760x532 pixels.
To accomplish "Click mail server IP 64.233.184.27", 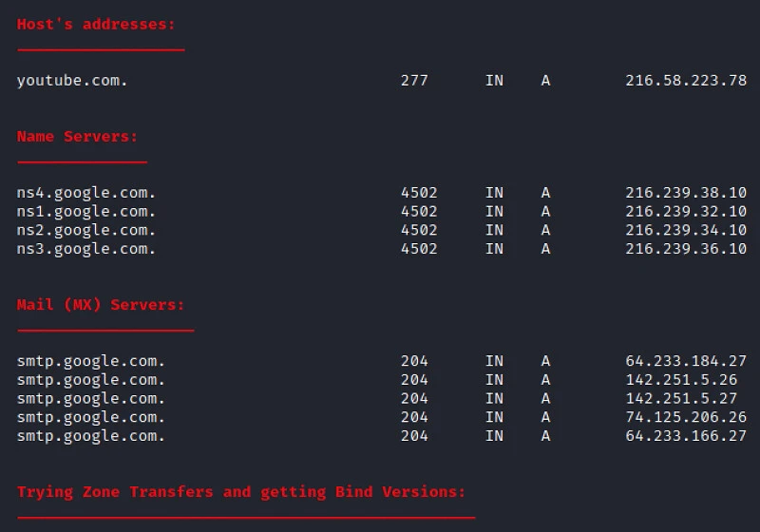I will pos(685,361).
